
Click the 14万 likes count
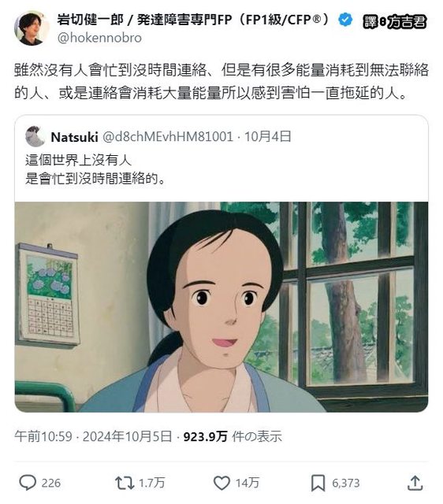coord(247,483)
